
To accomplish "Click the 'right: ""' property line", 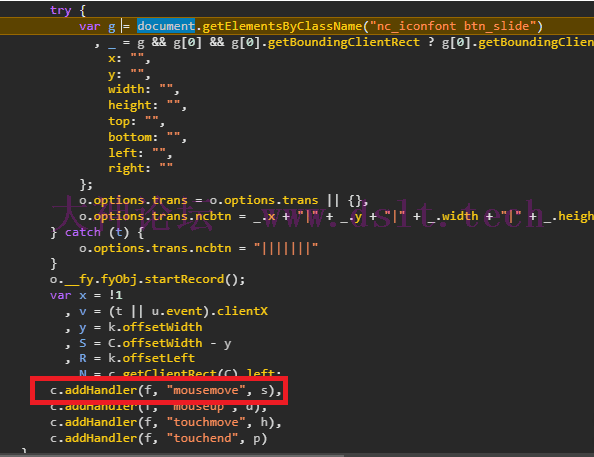I will 140,168.
